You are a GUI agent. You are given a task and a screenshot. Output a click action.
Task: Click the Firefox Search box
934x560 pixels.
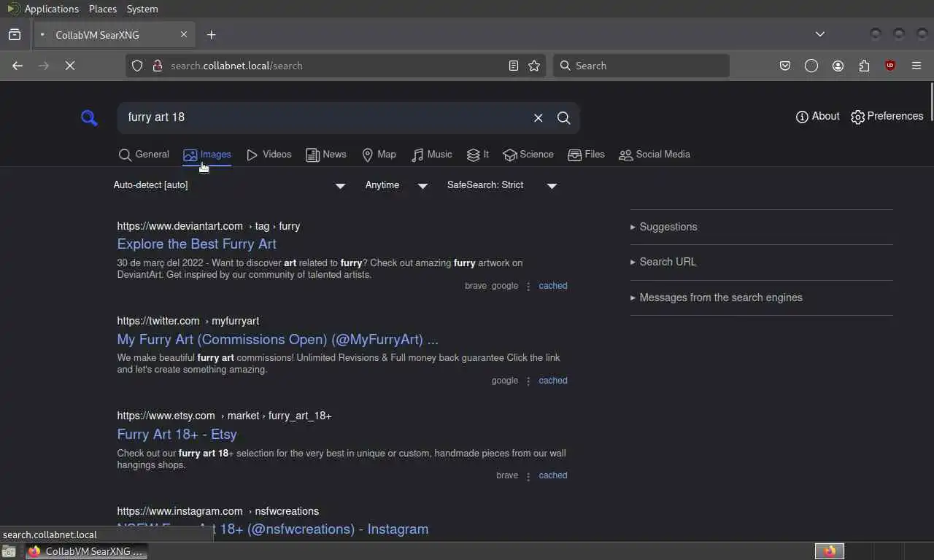pos(641,66)
